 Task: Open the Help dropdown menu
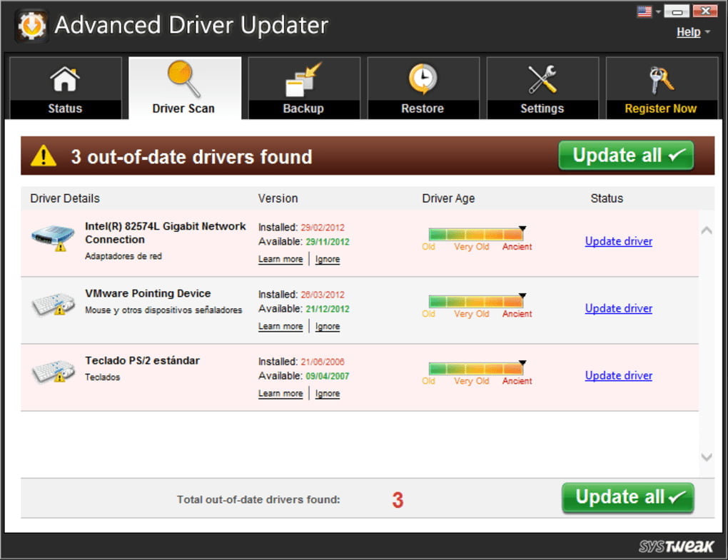coord(687,32)
